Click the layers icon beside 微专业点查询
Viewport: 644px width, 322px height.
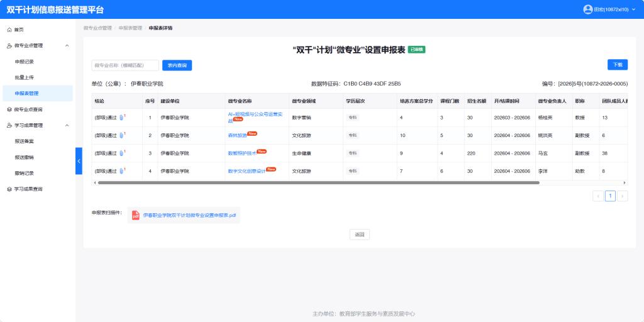(9, 109)
